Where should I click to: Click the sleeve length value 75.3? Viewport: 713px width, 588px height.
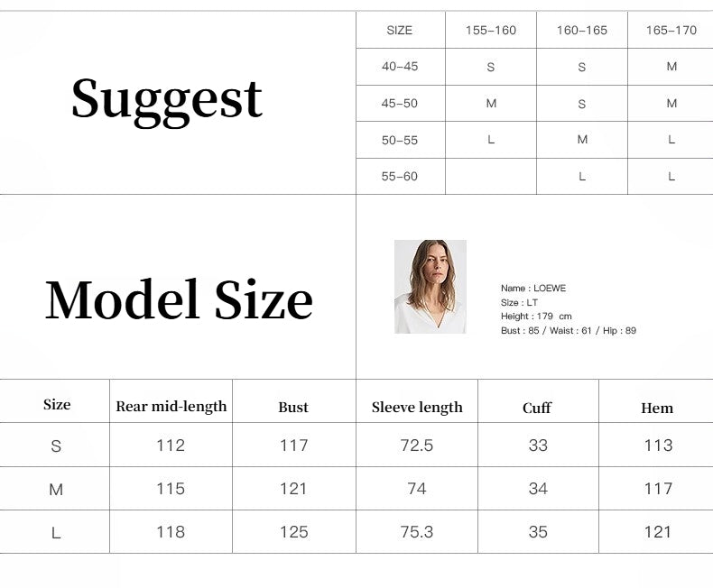(x=416, y=532)
